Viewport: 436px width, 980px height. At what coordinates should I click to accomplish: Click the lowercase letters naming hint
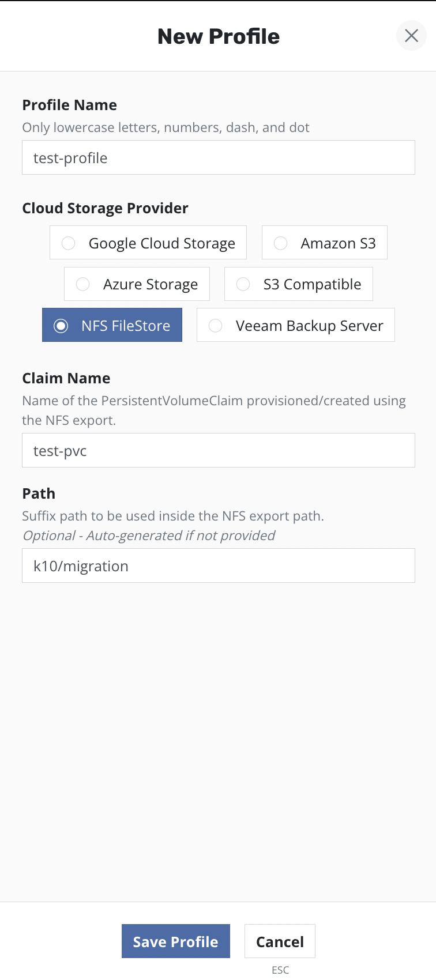166,127
